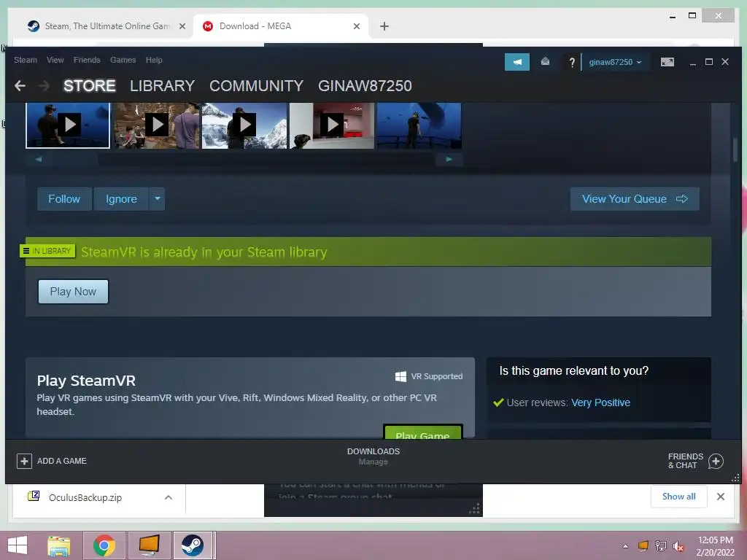Click the MEGA tab favicon
747x560 pixels.
[208, 26]
